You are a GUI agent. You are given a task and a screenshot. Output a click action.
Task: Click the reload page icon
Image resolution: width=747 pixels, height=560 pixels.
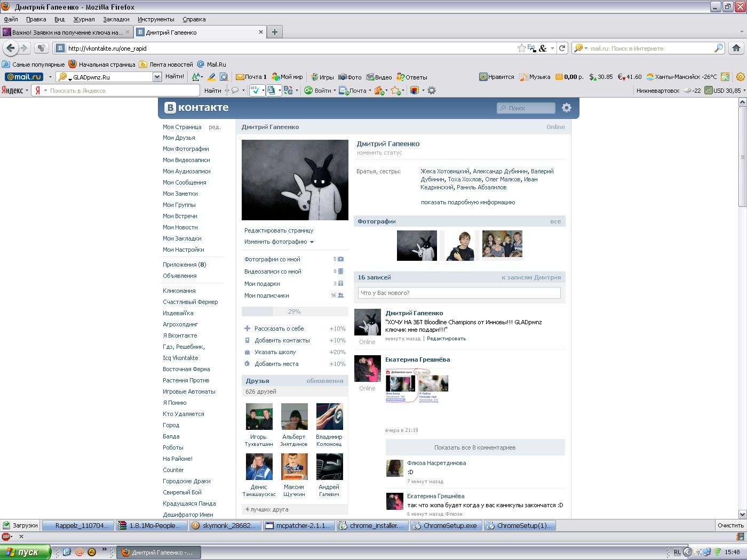pos(562,48)
